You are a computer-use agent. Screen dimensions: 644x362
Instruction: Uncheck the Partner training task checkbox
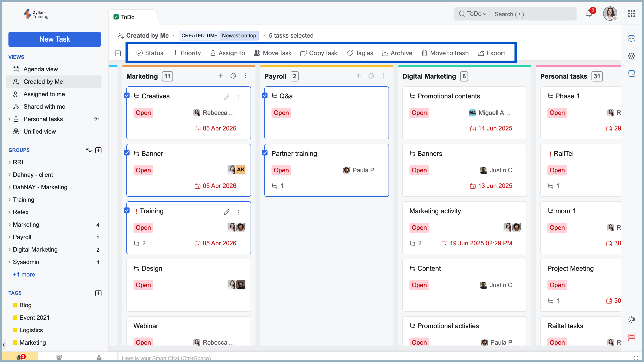265,153
